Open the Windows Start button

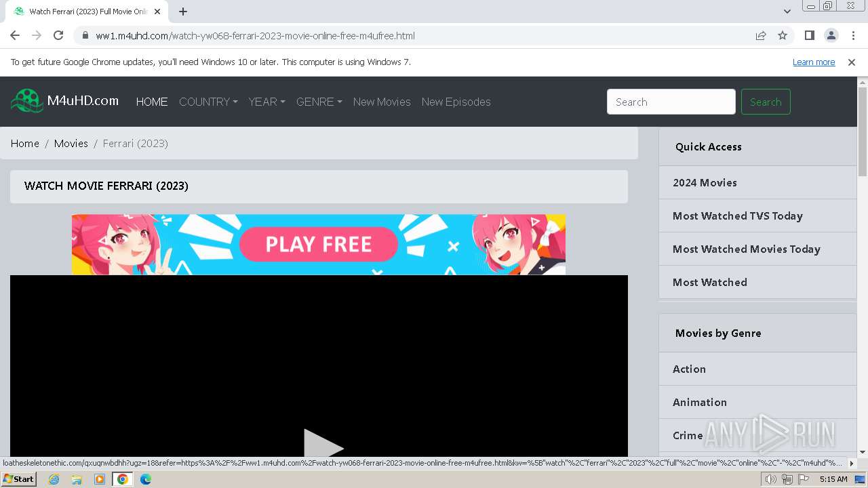pyautogui.click(x=19, y=479)
